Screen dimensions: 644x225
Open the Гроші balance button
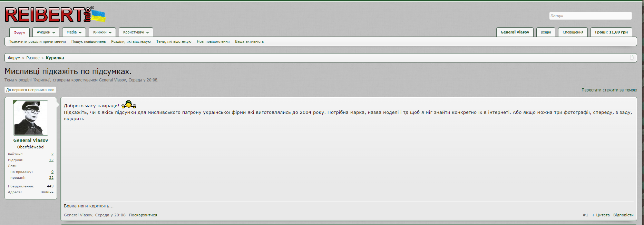point(611,32)
